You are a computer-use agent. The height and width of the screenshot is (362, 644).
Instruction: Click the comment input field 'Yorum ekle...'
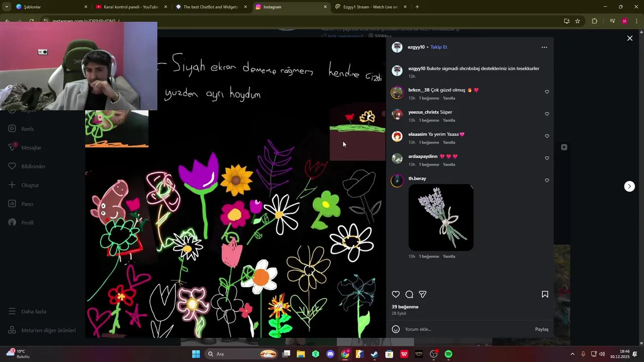point(468,329)
